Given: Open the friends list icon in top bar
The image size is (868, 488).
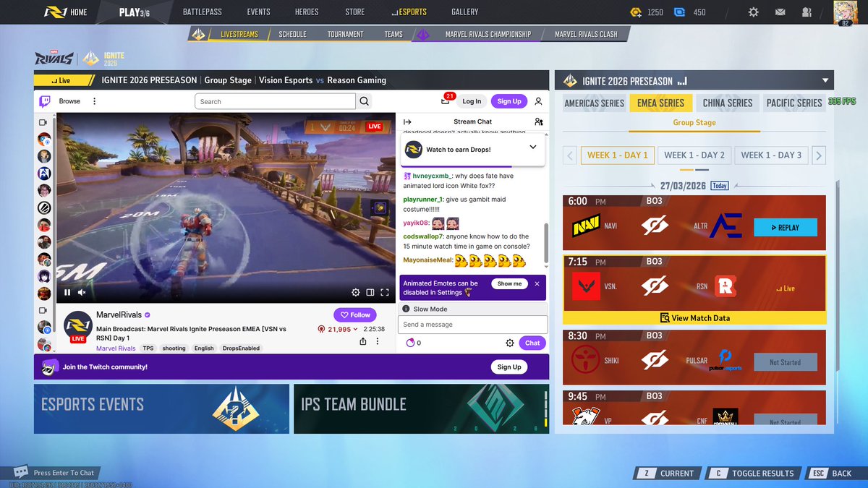Looking at the screenshot, I should click(807, 12).
